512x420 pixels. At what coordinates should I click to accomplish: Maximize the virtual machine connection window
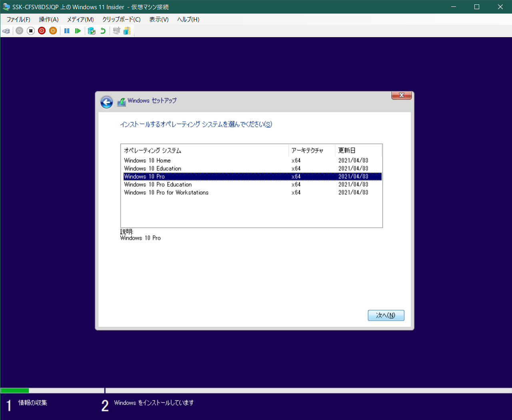click(477, 7)
